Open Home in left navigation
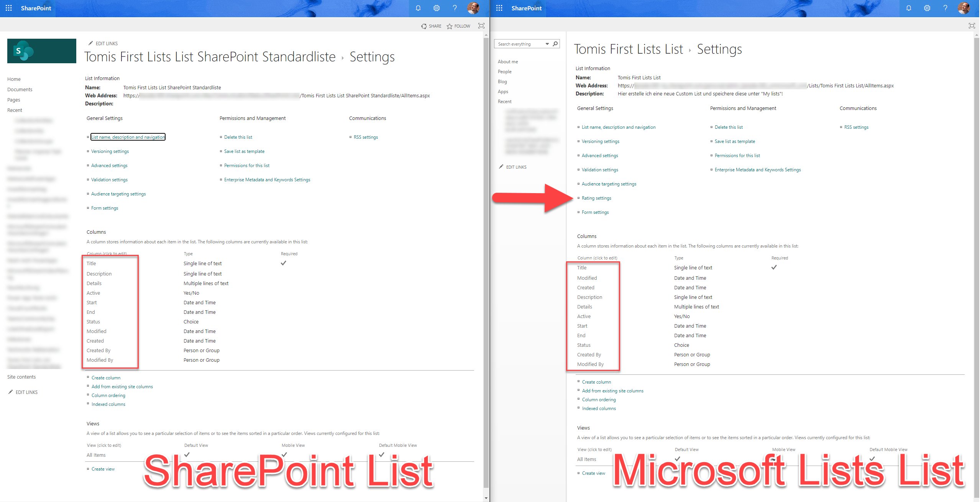 click(14, 79)
